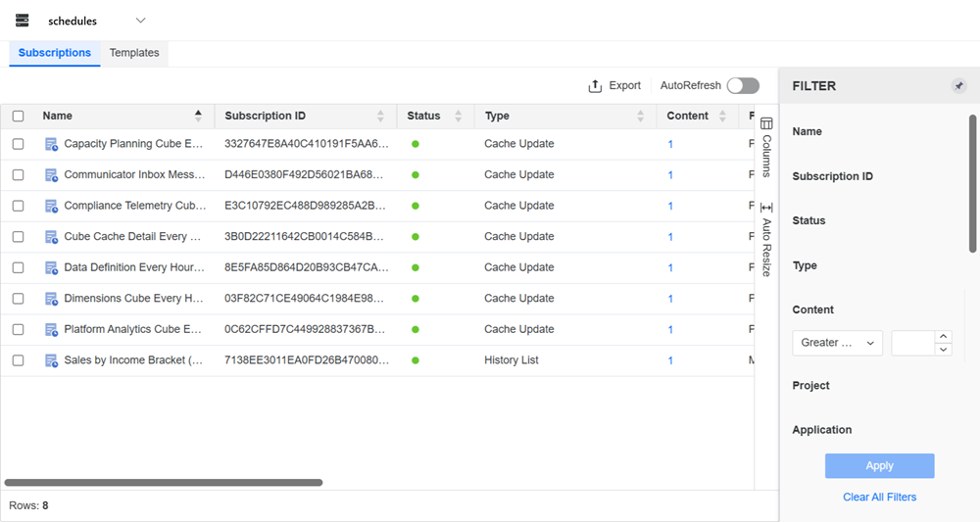Click the Clear All Filters link
The image size is (980, 522).
click(x=879, y=498)
